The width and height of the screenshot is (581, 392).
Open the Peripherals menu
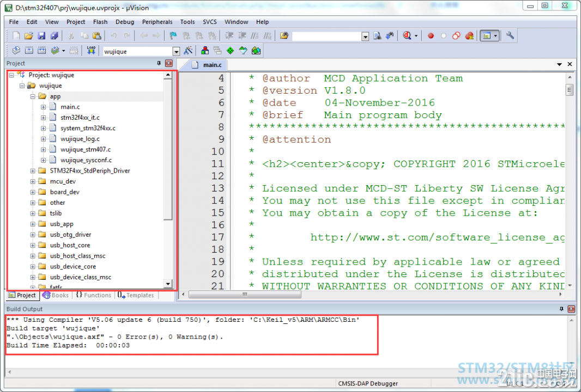pos(157,22)
